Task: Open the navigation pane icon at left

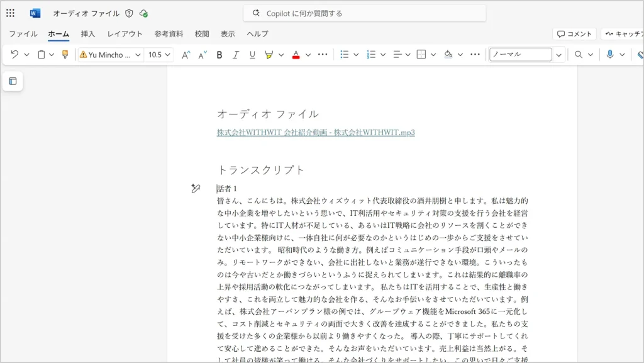Action: [x=13, y=81]
